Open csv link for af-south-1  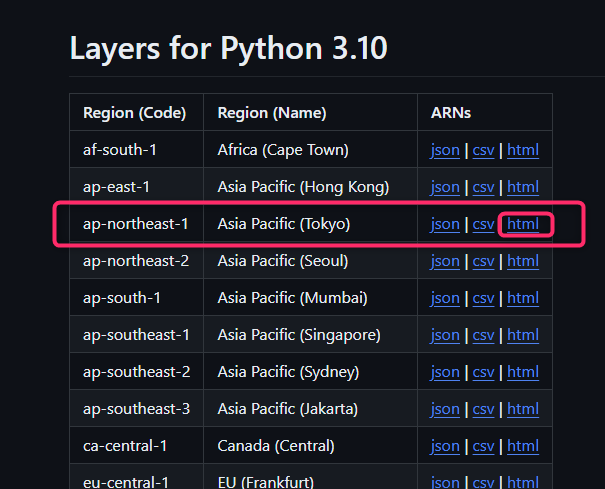tap(483, 150)
